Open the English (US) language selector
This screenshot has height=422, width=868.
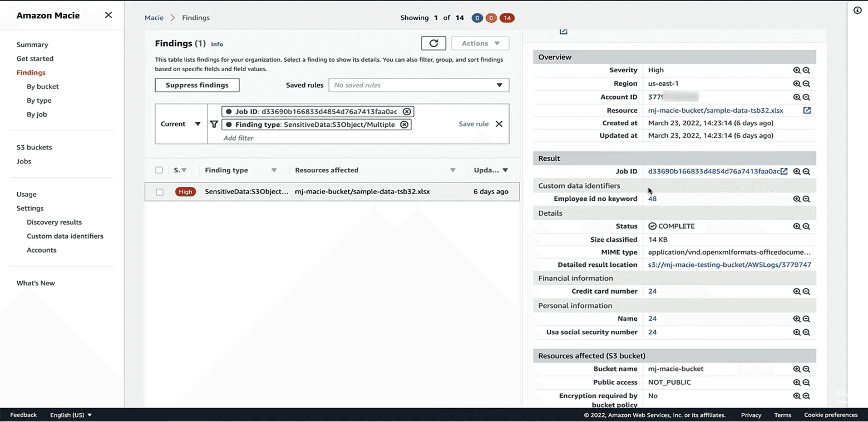[x=71, y=415]
